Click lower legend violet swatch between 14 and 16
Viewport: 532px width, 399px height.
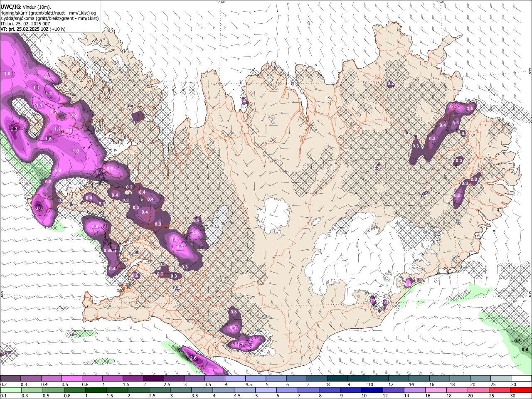415,390
